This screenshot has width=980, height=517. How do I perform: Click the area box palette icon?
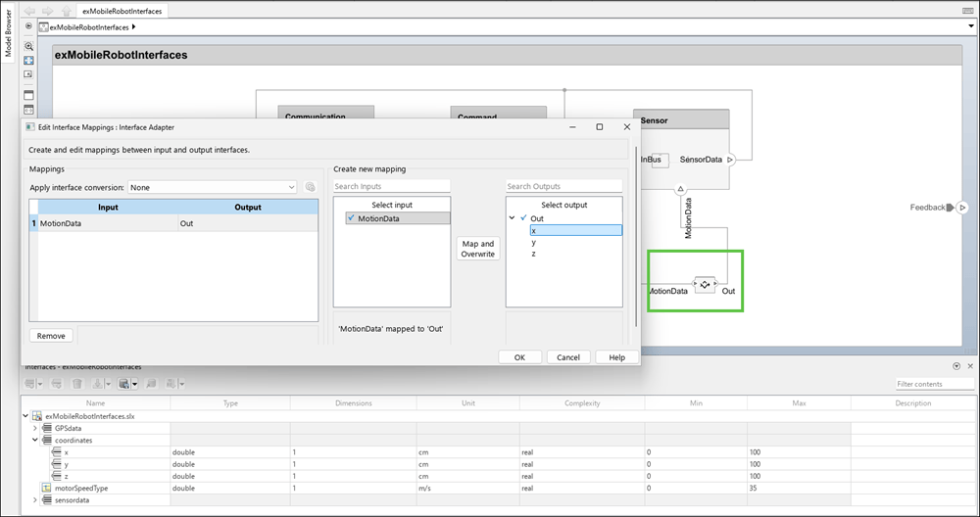click(x=28, y=95)
